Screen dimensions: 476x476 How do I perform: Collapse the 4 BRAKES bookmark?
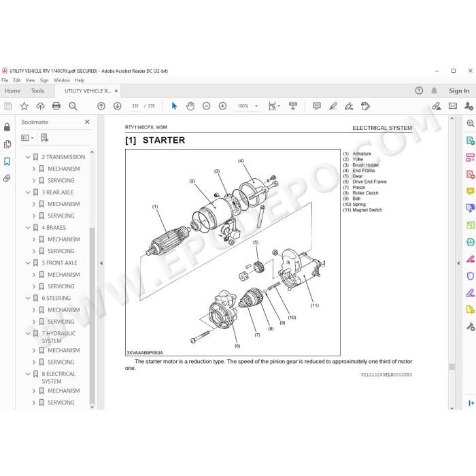pyautogui.click(x=28, y=227)
